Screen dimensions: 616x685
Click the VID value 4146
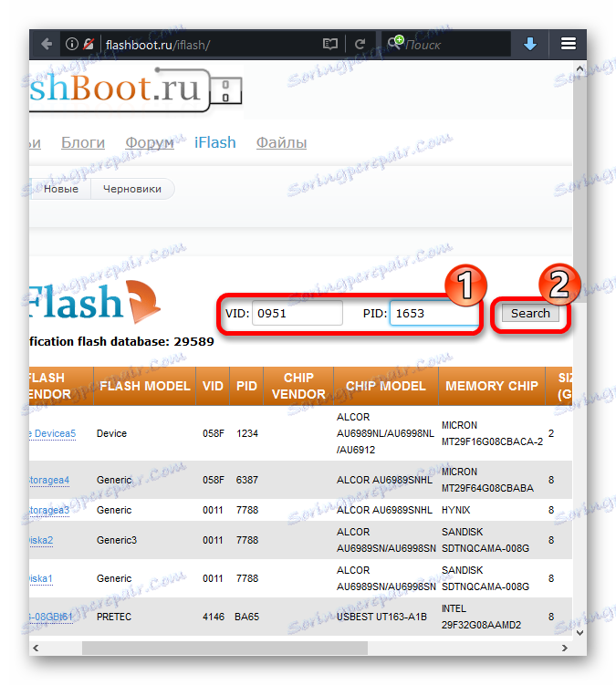214,617
